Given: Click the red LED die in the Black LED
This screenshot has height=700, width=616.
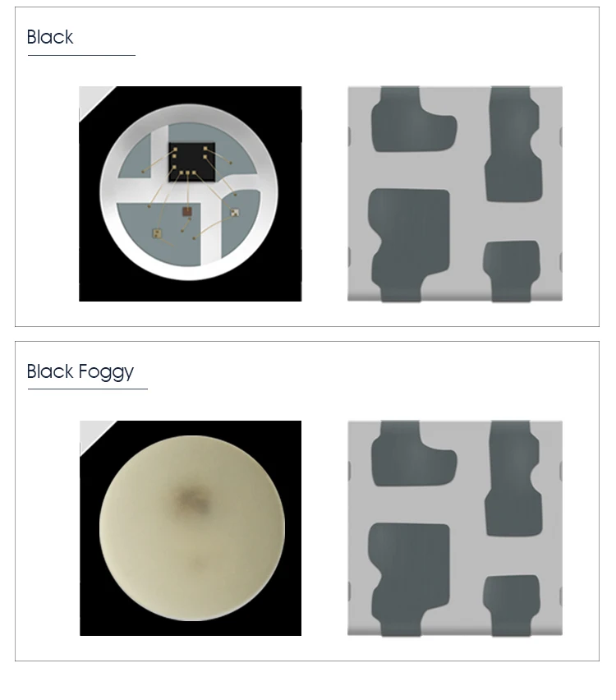Looking at the screenshot, I should pos(187,212).
